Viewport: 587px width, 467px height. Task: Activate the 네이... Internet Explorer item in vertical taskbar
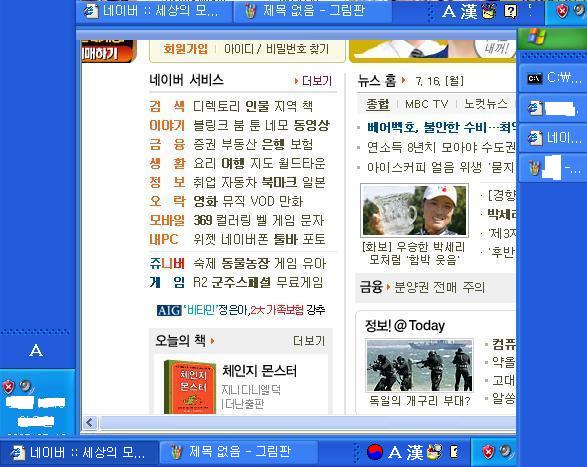pyautogui.click(x=553, y=138)
